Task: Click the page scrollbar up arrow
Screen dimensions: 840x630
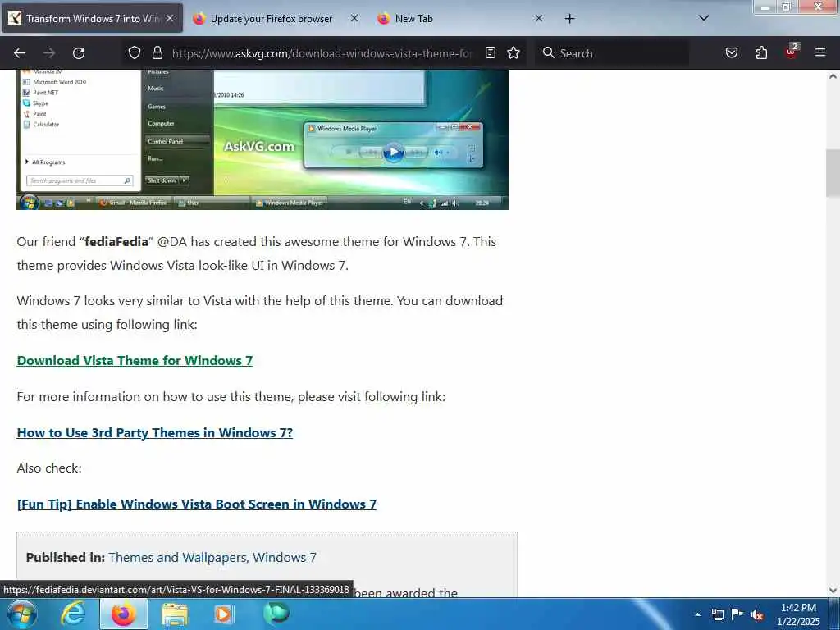Action: [833, 76]
